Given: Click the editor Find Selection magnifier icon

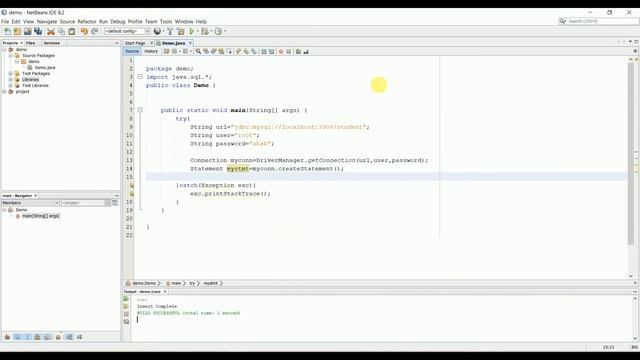Looking at the screenshot, I should point(198,51).
